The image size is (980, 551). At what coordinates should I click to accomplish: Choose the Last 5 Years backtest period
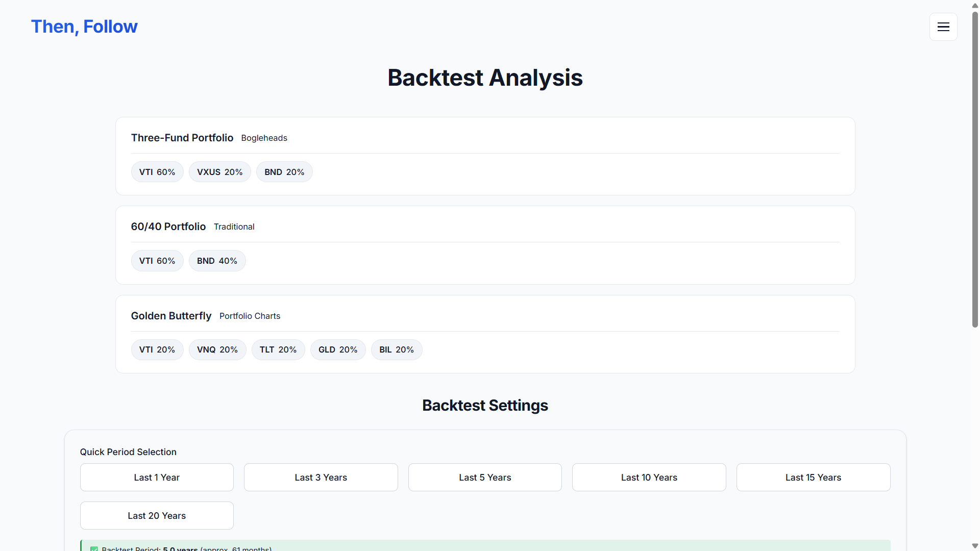click(485, 477)
